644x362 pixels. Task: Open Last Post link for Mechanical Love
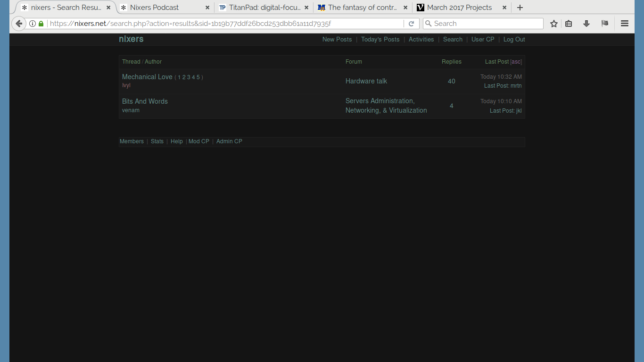[x=496, y=86]
